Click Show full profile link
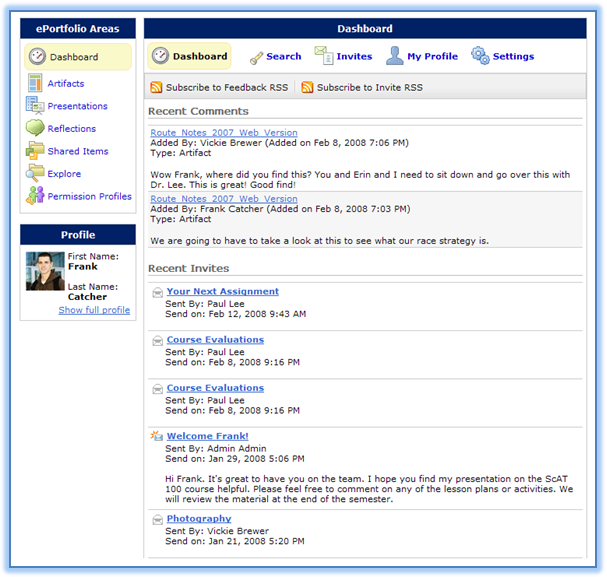The width and height of the screenshot is (607, 577). (x=94, y=310)
